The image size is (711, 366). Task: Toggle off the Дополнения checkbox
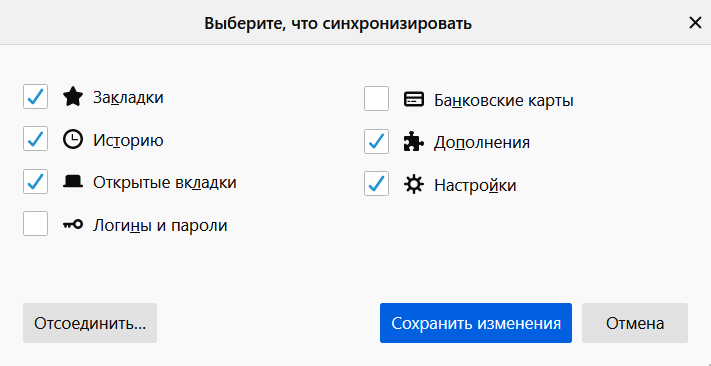pos(376,141)
